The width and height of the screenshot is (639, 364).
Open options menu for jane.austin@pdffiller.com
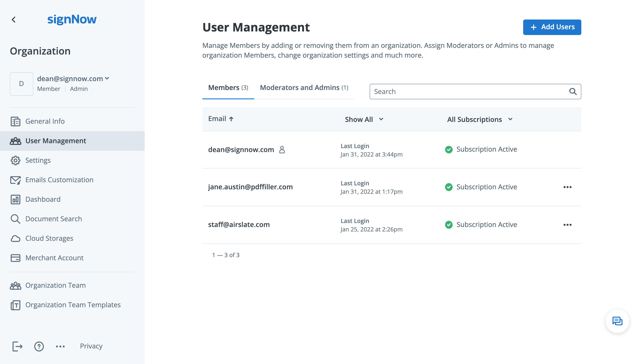[567, 187]
